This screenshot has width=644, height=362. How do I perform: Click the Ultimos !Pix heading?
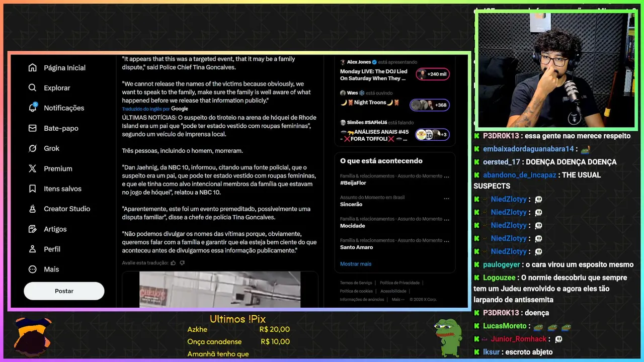point(237,319)
